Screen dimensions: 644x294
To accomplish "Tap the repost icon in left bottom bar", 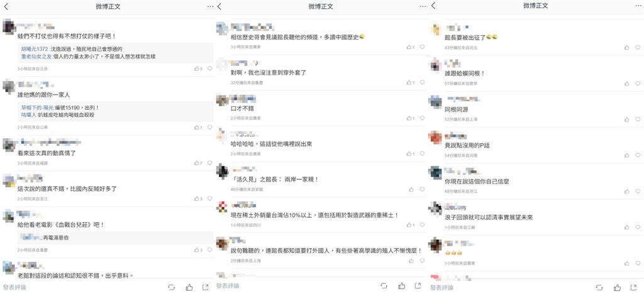I will pyautogui.click(x=171, y=288).
